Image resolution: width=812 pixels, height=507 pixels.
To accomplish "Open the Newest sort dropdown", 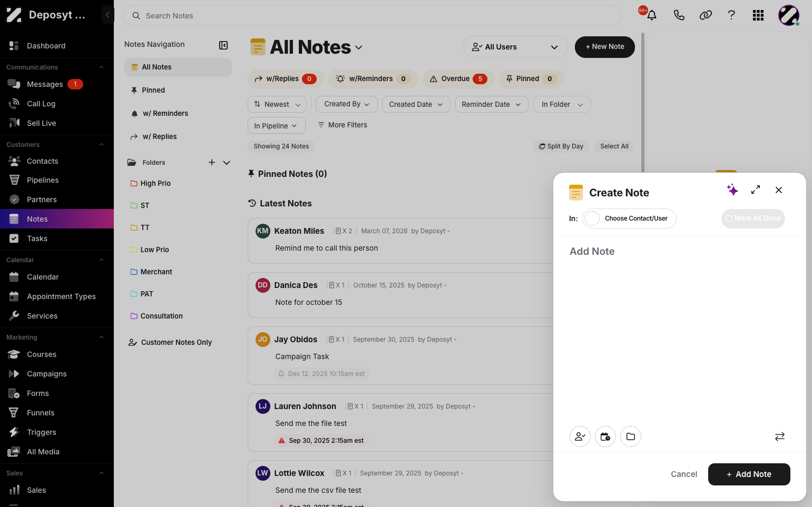I will tap(277, 104).
